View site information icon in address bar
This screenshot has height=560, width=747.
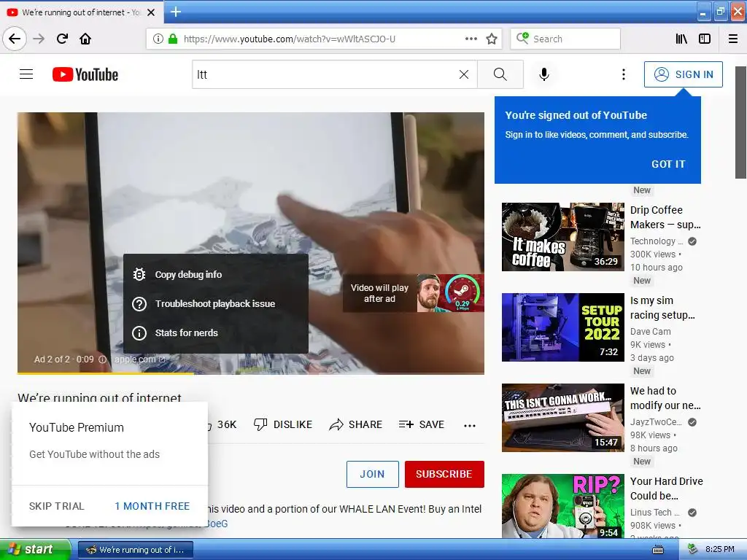pos(158,39)
